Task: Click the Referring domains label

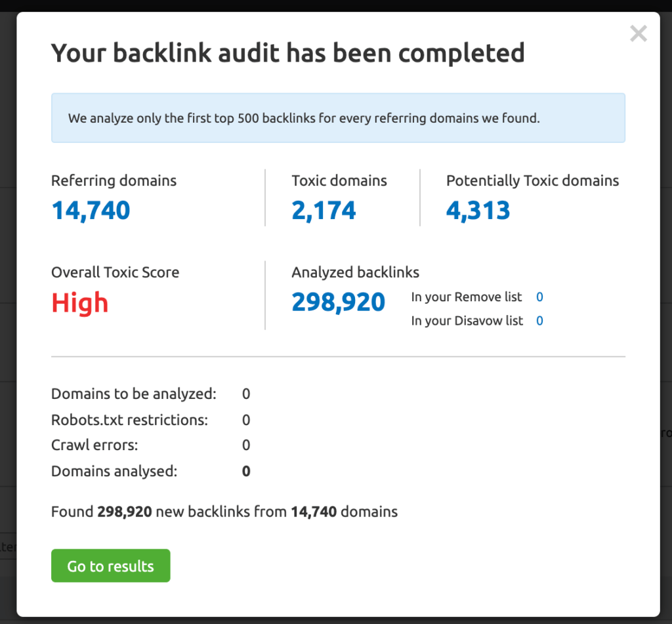Action: pos(114,181)
